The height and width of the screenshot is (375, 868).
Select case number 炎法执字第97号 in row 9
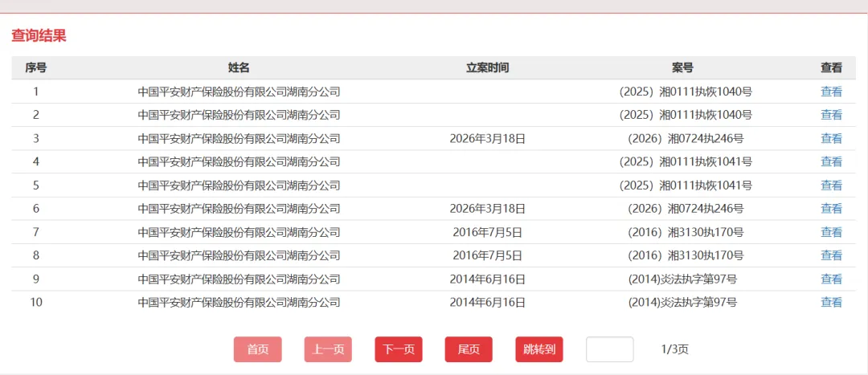point(682,279)
